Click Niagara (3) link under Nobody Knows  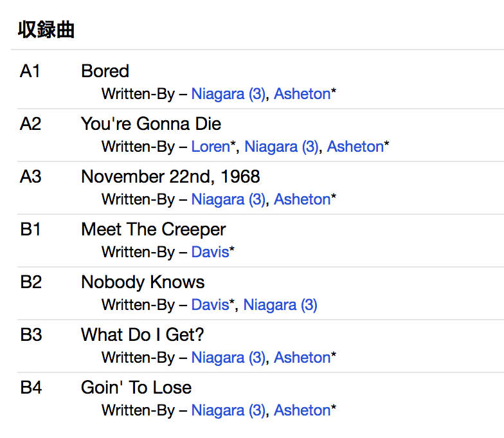(280, 305)
